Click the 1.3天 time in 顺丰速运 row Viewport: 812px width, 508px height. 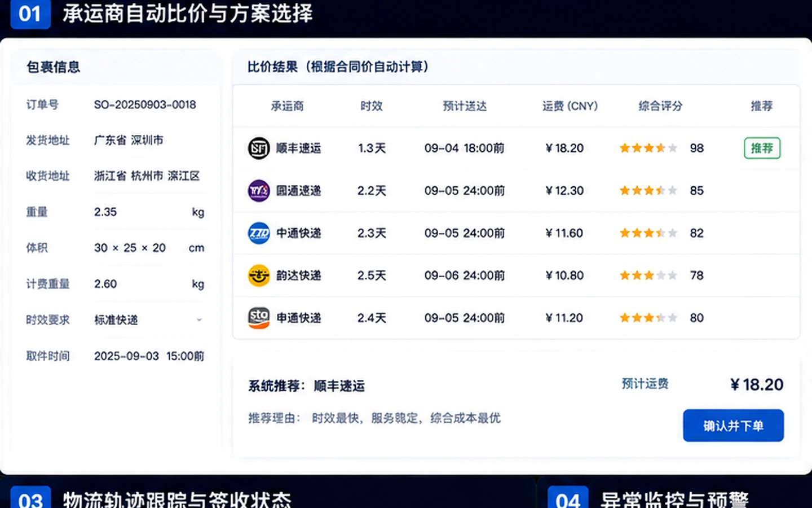[372, 148]
